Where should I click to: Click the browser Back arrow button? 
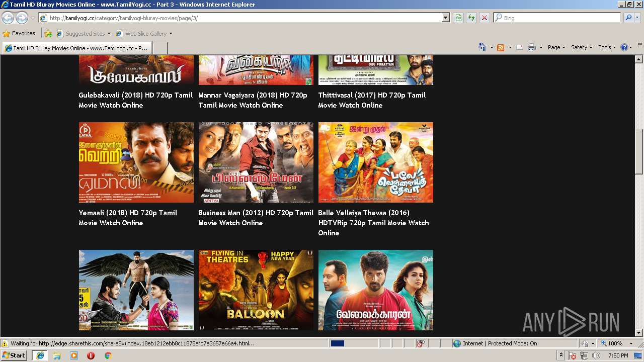8,18
